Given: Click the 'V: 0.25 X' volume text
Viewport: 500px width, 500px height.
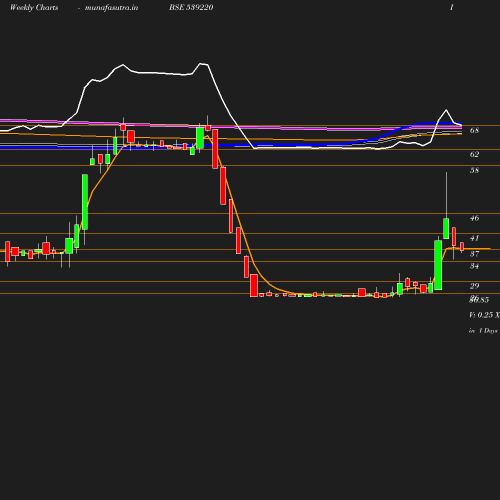Looking at the screenshot, I should click(484, 315).
